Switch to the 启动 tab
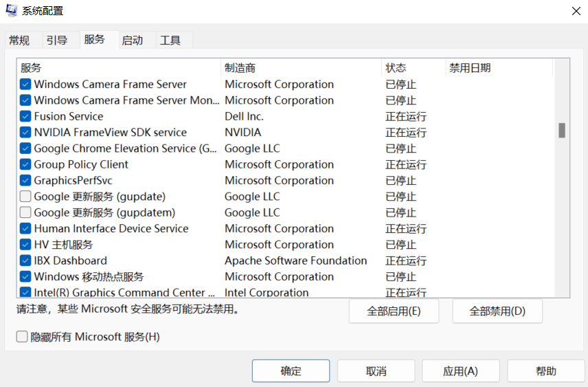The width and height of the screenshot is (588, 387). [133, 41]
